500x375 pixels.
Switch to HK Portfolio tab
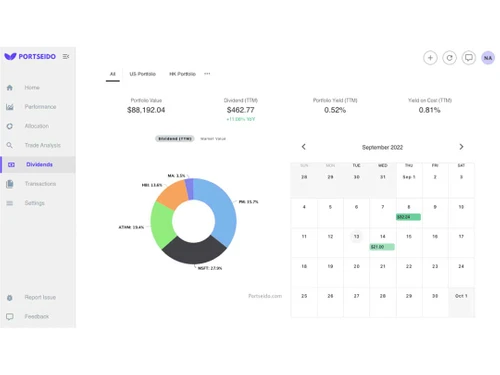(182, 74)
